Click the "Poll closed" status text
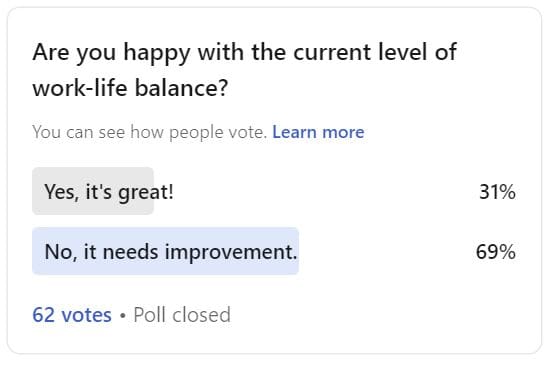The width and height of the screenshot is (552, 366). [182, 314]
